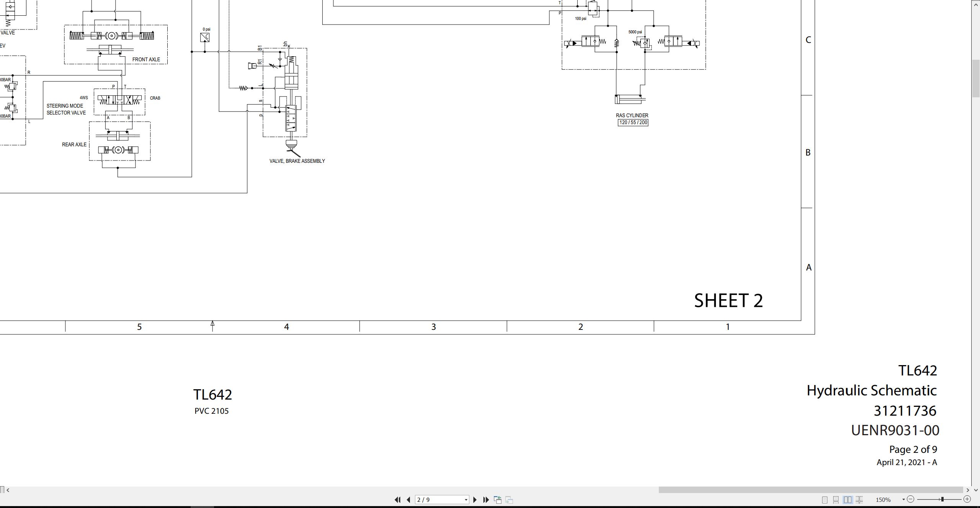Click the CRAB label
The width and height of the screenshot is (980, 508).
155,98
